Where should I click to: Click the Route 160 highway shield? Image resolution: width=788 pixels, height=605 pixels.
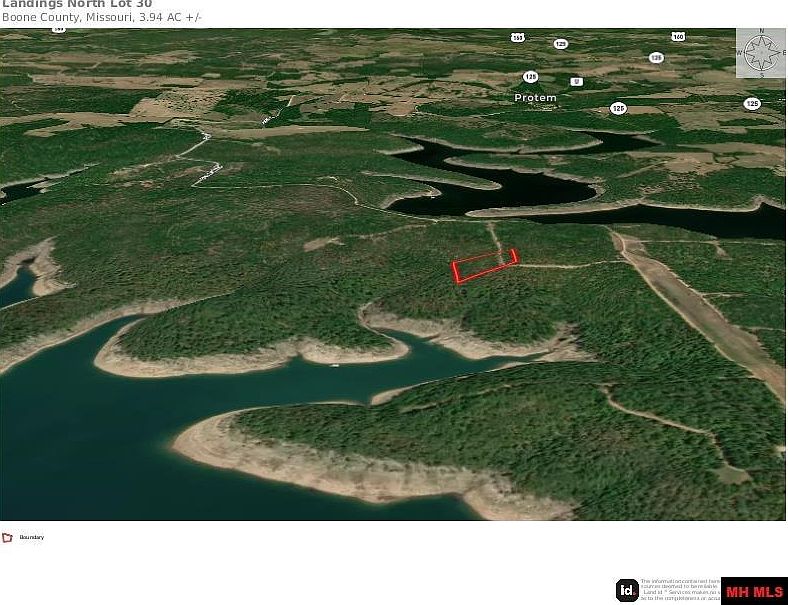click(678, 37)
